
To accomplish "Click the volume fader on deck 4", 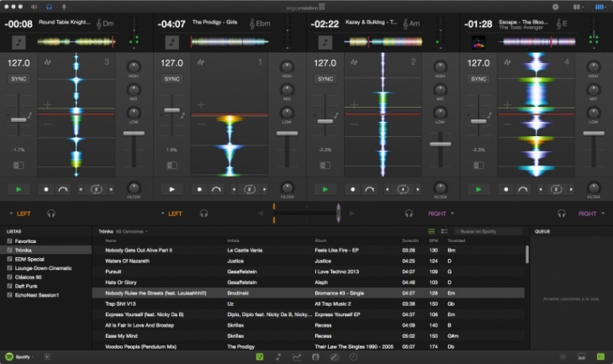I will (x=594, y=134).
